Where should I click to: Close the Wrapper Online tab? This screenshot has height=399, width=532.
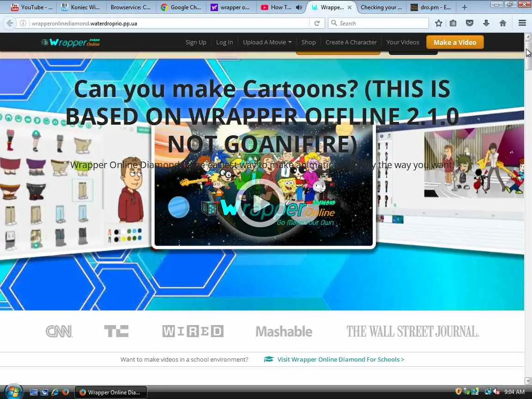click(x=350, y=7)
